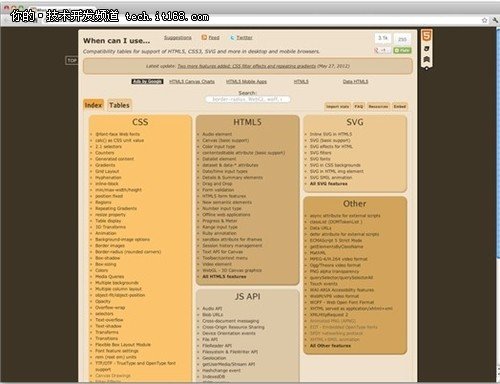Open XMLHttpRequest 2 link

(329, 315)
